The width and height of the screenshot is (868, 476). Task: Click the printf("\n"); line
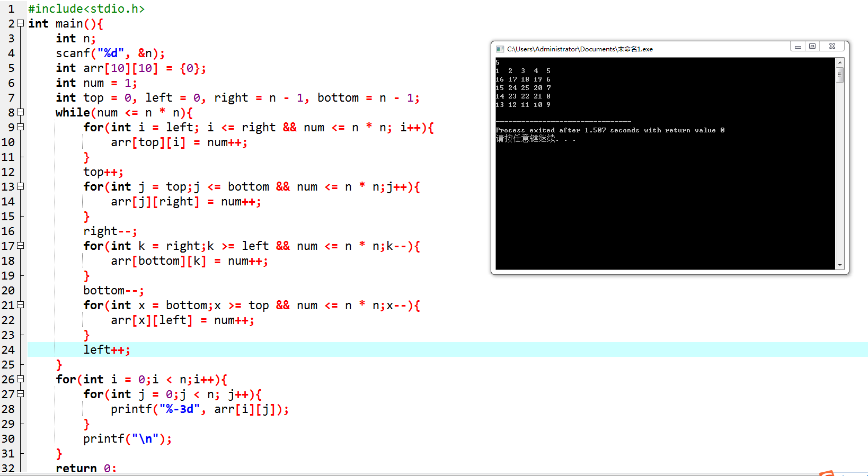point(127,438)
